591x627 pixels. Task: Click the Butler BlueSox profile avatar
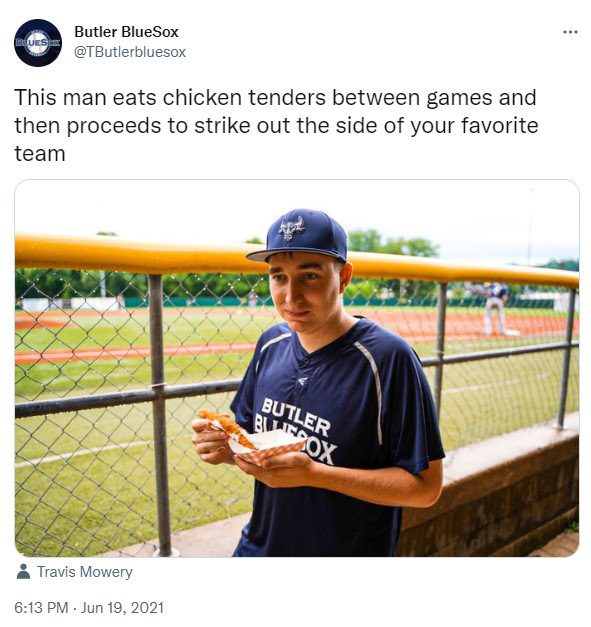[x=38, y=43]
